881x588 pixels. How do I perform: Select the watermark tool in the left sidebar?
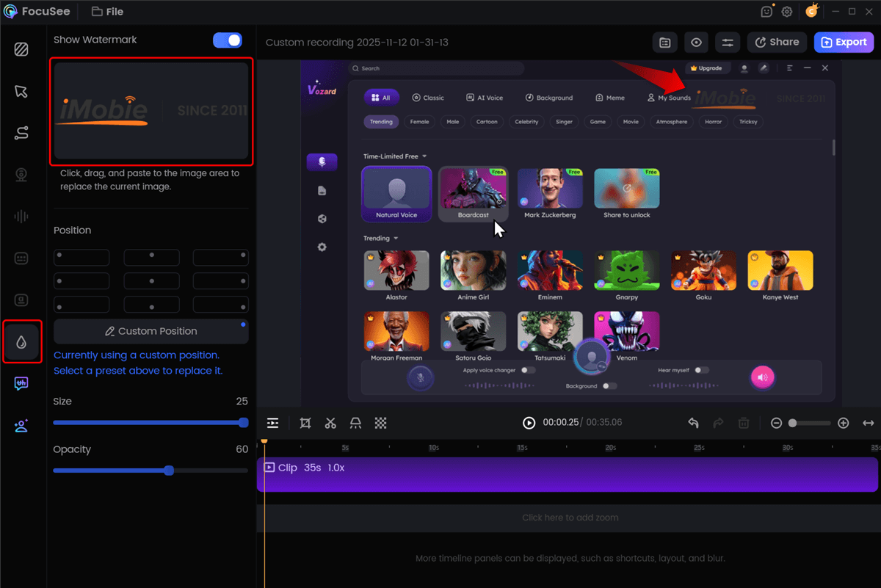22,341
